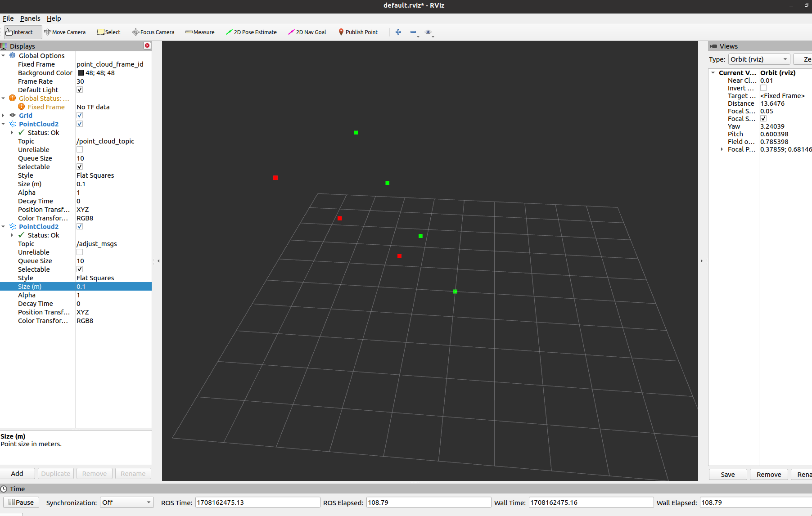Screen dimensions: 812x516
Task: Expand second PointCloud2 Status: Ok
Action: pos(12,235)
